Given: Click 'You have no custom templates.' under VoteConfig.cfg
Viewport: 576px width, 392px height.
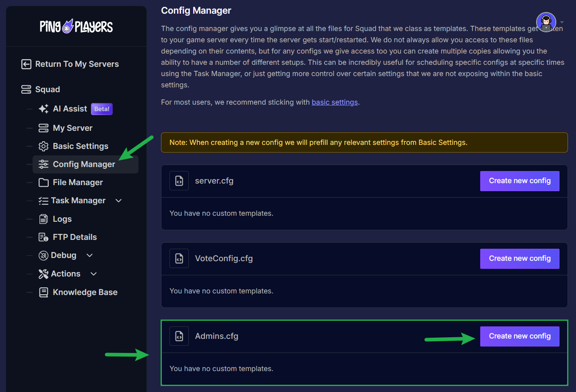Looking at the screenshot, I should (x=221, y=291).
